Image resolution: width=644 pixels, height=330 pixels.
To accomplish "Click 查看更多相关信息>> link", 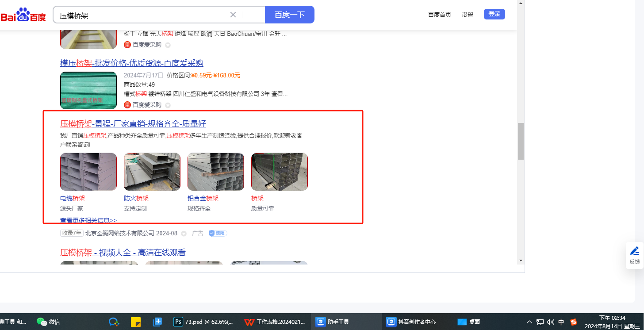I will click(88, 220).
